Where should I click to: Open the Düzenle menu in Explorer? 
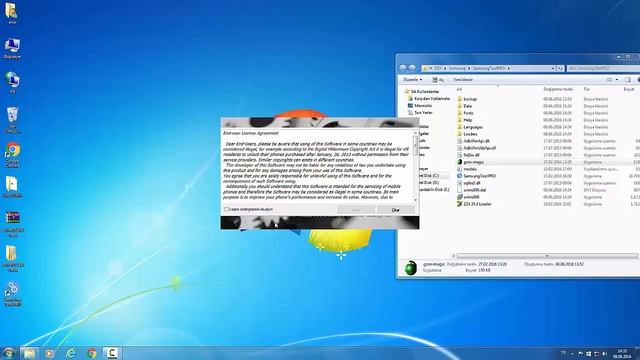pyautogui.click(x=412, y=80)
